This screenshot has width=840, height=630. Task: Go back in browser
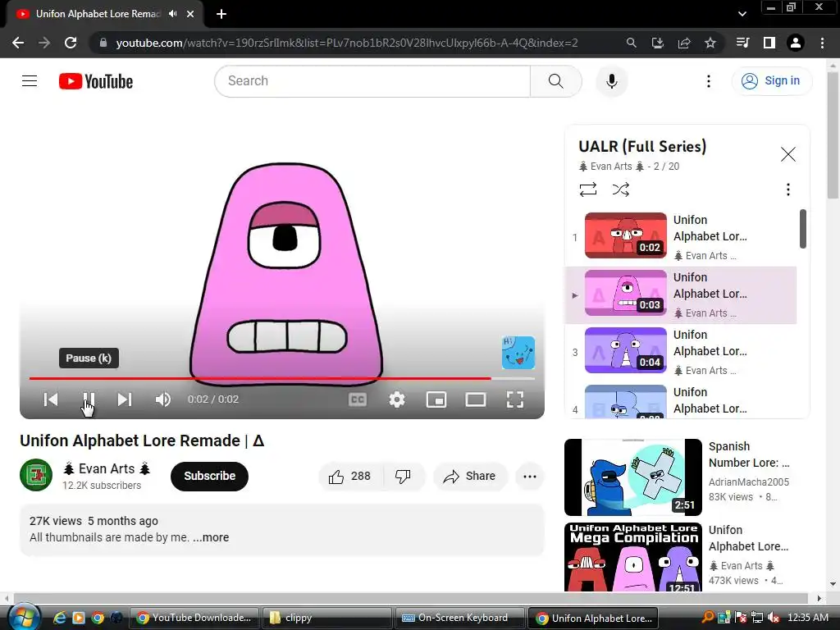pyautogui.click(x=18, y=43)
